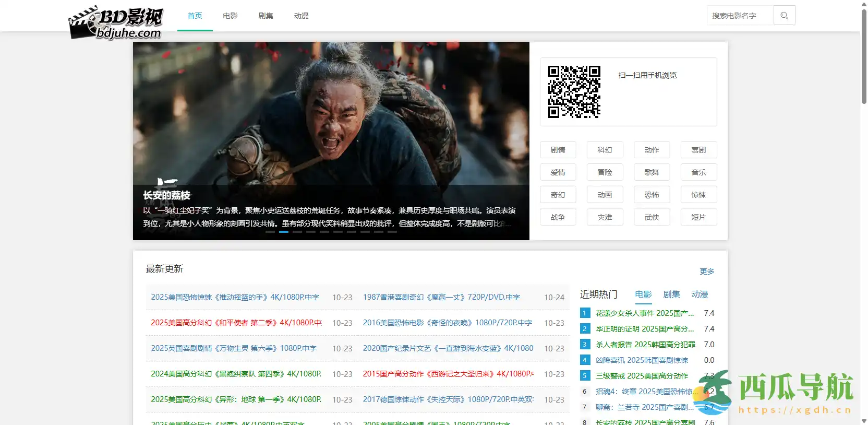The height and width of the screenshot is (425, 868).
Task: Click the active carousel indicator dot
Action: tap(284, 231)
